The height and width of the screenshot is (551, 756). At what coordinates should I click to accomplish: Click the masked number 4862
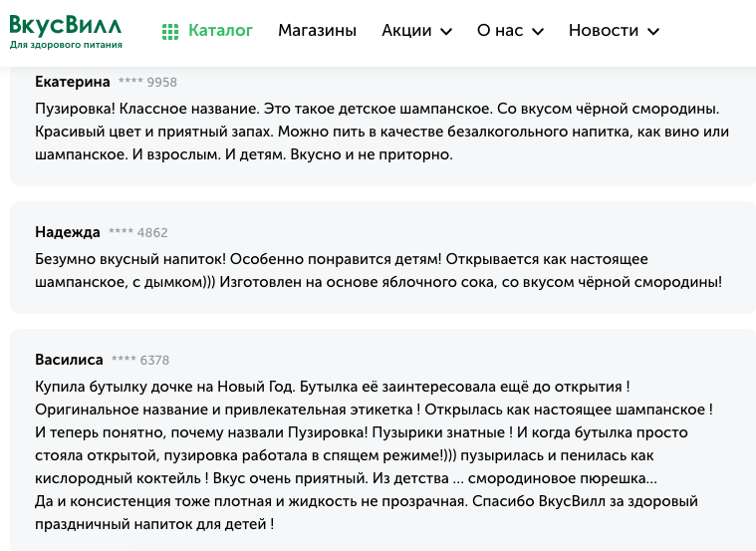[137, 232]
